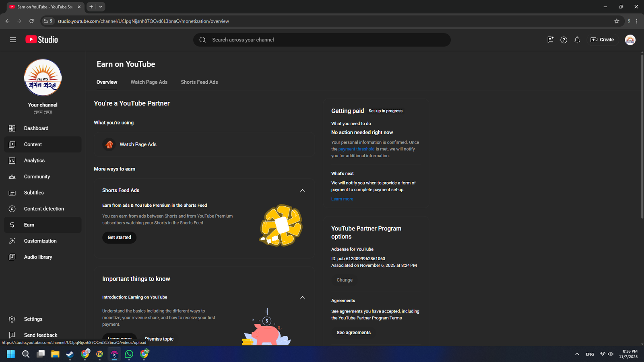Screen dimensions: 644x362
Task: Open a new browser tab
Action: [x=91, y=7]
